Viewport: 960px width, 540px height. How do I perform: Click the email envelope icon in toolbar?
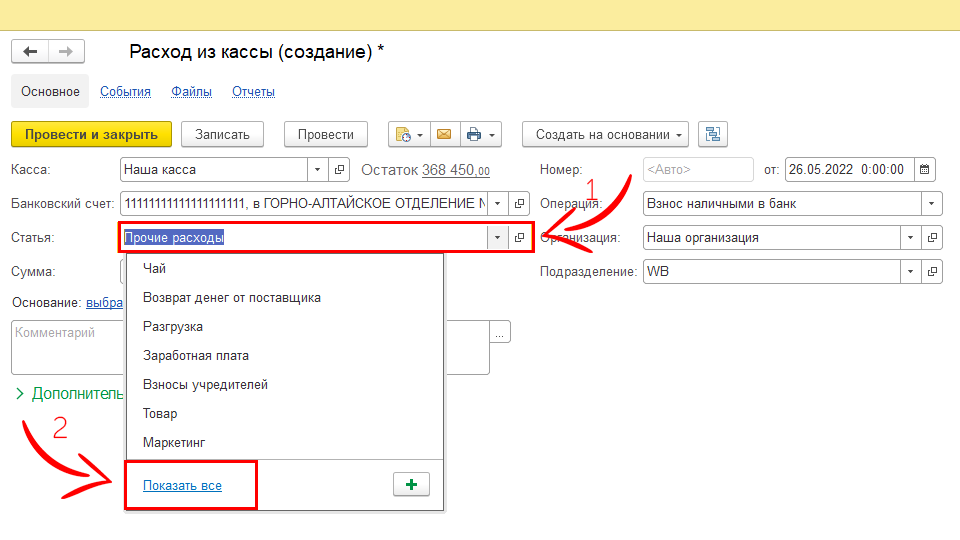(x=443, y=135)
